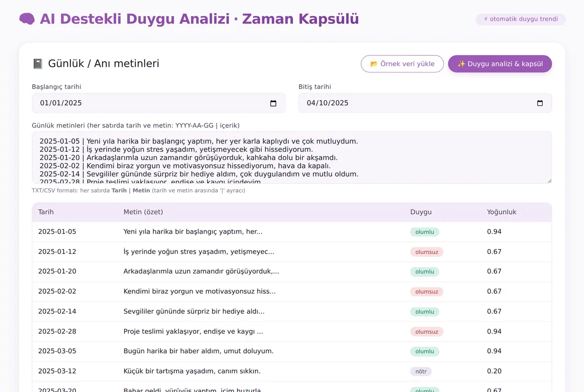This screenshot has height=392, width=584.
Task: Click the brain logo icon in the title
Action: pos(27,19)
